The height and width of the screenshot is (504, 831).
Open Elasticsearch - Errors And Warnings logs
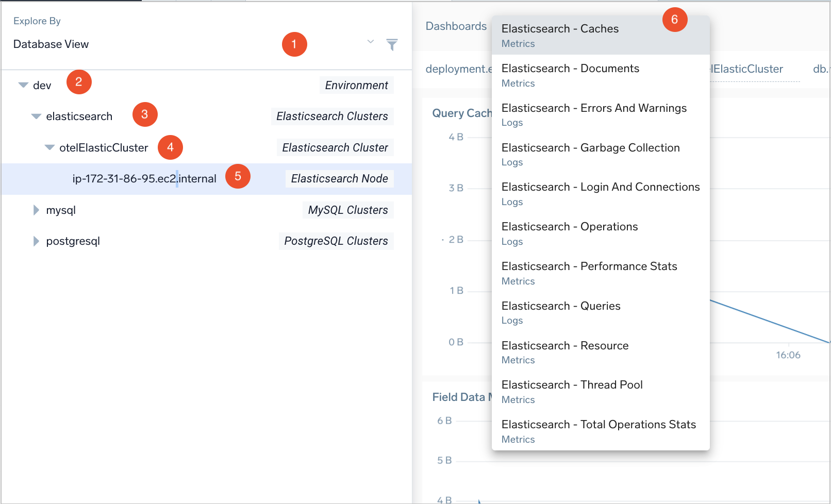coord(594,114)
